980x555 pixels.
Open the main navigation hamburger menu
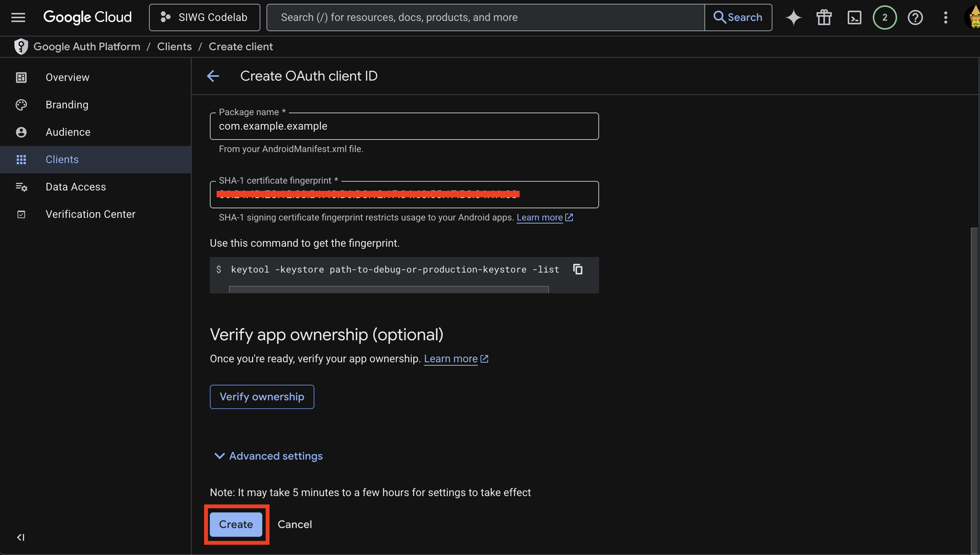(x=18, y=17)
